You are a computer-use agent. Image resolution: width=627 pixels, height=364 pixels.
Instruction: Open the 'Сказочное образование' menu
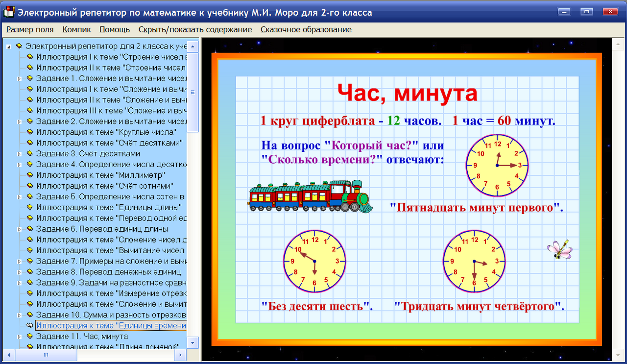tap(306, 29)
